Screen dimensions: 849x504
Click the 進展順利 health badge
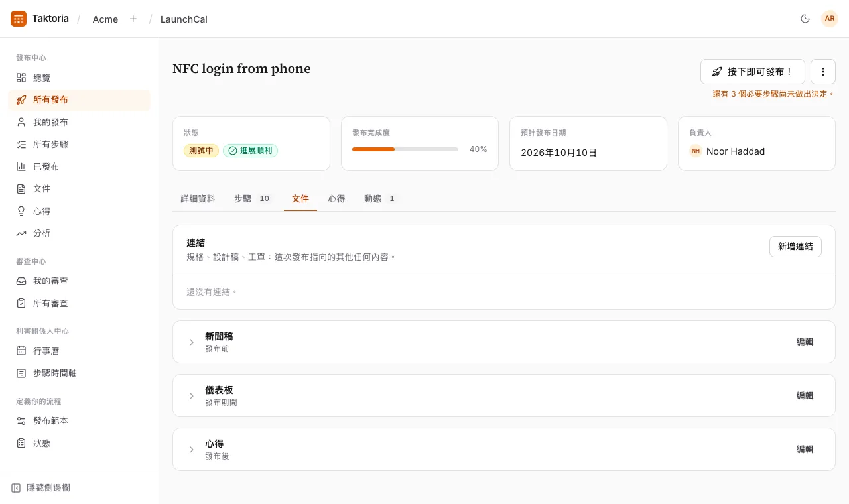tap(250, 151)
